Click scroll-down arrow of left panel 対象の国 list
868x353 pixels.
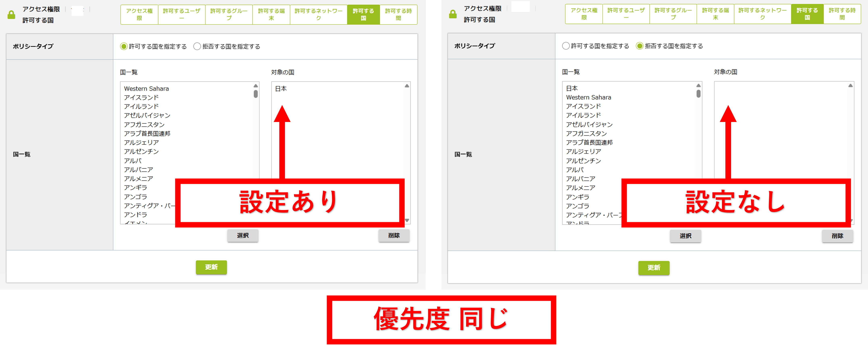[407, 220]
